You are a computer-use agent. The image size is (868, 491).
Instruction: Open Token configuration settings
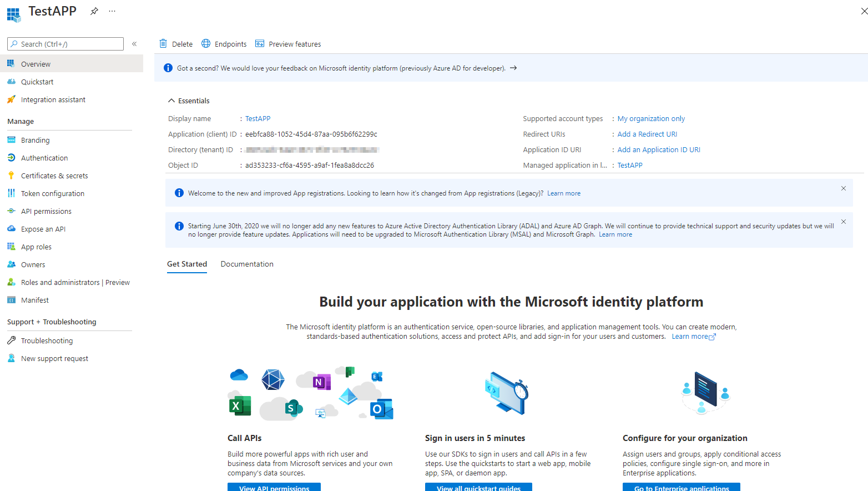coord(52,193)
